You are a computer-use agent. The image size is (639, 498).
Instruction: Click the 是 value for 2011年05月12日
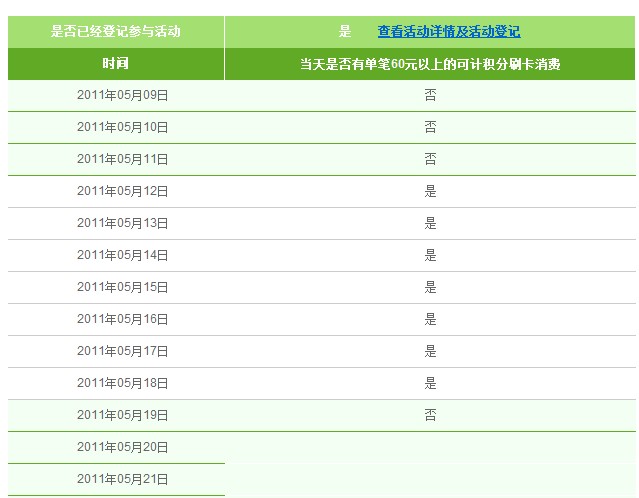coord(431,192)
